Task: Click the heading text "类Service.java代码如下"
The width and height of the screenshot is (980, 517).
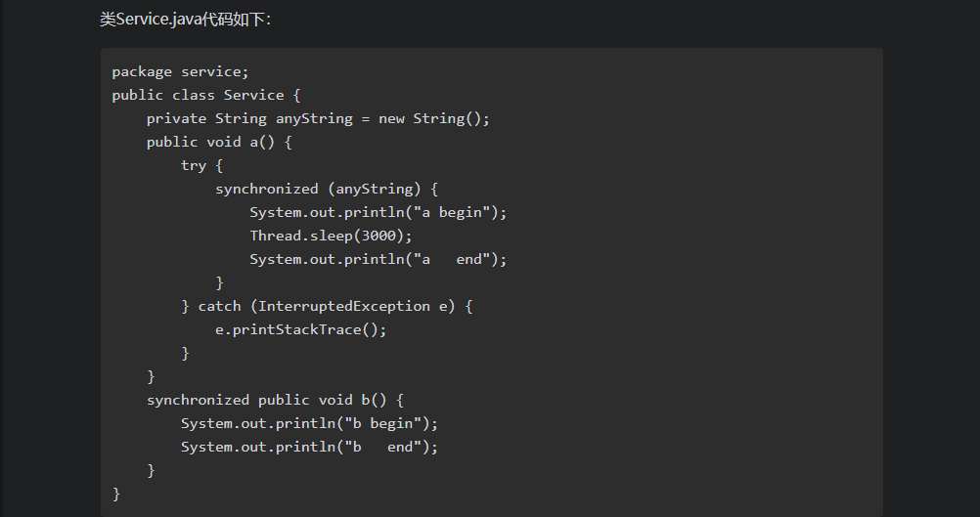Action: coord(185,20)
